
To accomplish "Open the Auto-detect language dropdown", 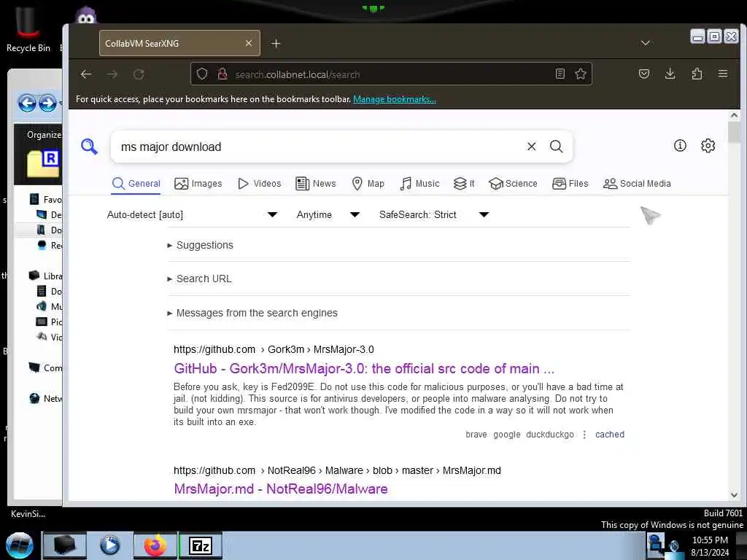I will [x=192, y=215].
